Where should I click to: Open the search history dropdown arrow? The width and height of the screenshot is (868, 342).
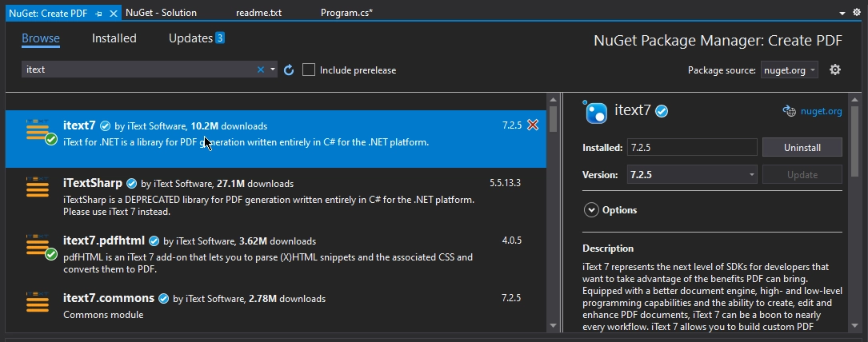(x=273, y=70)
